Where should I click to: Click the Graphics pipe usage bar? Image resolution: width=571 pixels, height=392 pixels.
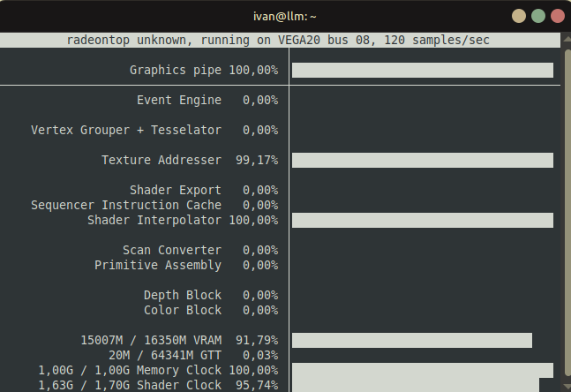423,70
